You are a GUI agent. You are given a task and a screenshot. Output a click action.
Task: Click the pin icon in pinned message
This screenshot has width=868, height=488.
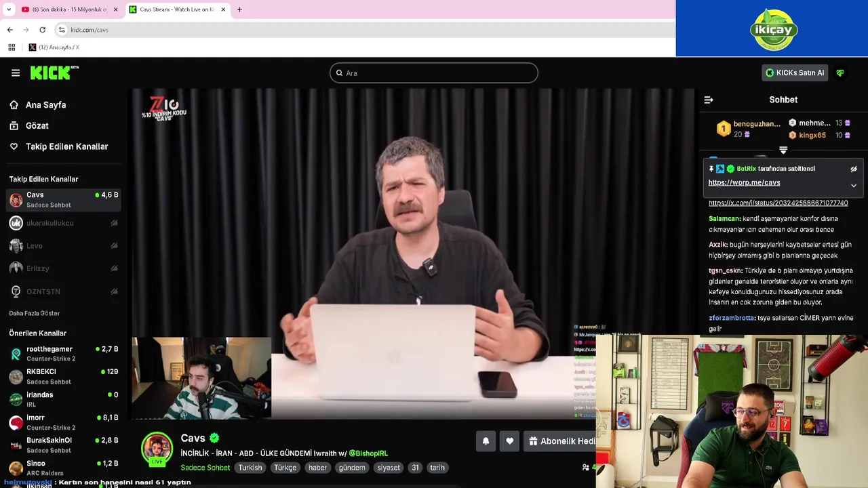tap(711, 169)
